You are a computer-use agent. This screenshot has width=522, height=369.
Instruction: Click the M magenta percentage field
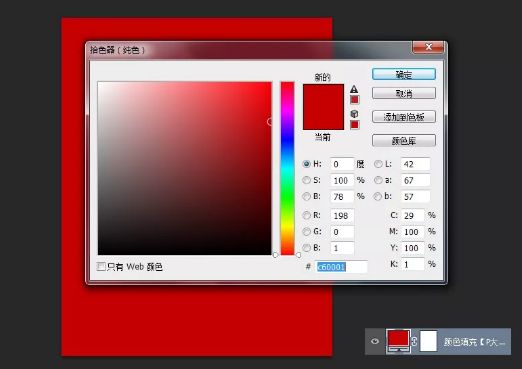point(413,232)
